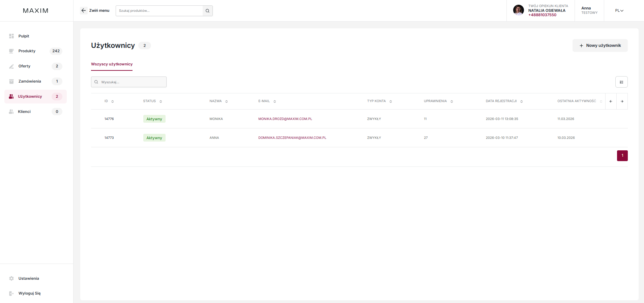The width and height of the screenshot is (644, 303).
Task: Focus the Wyszukaj users search field
Action: point(132,82)
